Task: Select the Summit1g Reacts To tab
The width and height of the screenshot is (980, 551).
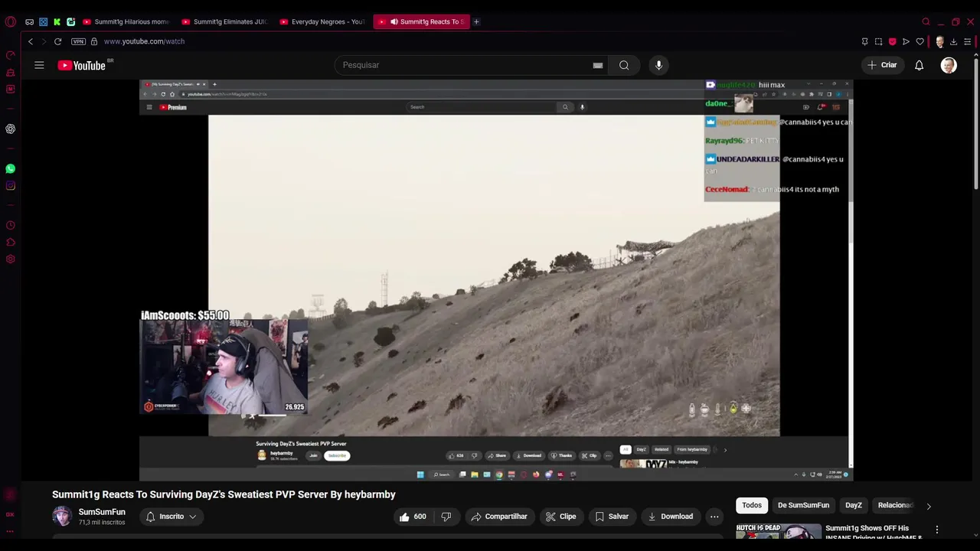Action: coord(422,21)
